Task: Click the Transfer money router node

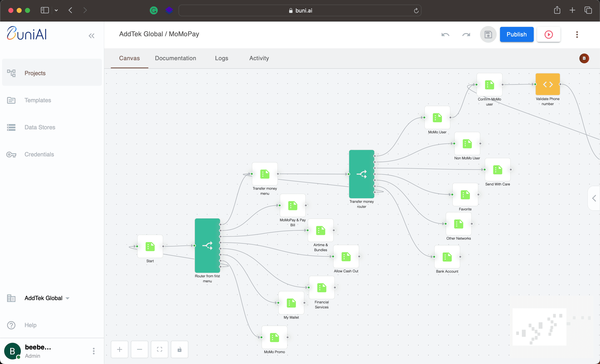Action: (362, 174)
